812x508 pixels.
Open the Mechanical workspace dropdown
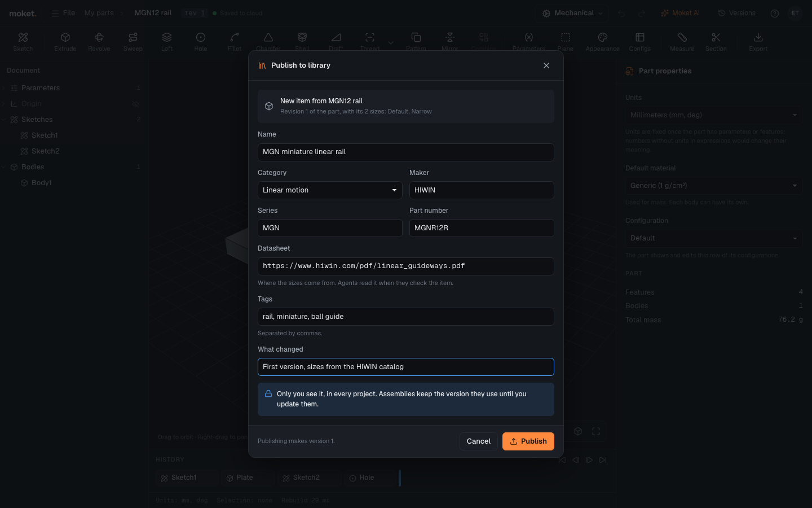(572, 13)
